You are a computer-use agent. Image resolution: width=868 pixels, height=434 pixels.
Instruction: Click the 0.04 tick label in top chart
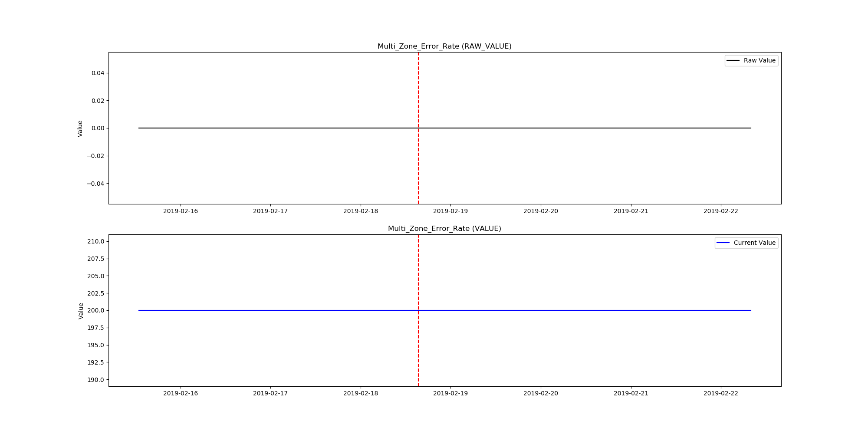point(98,73)
